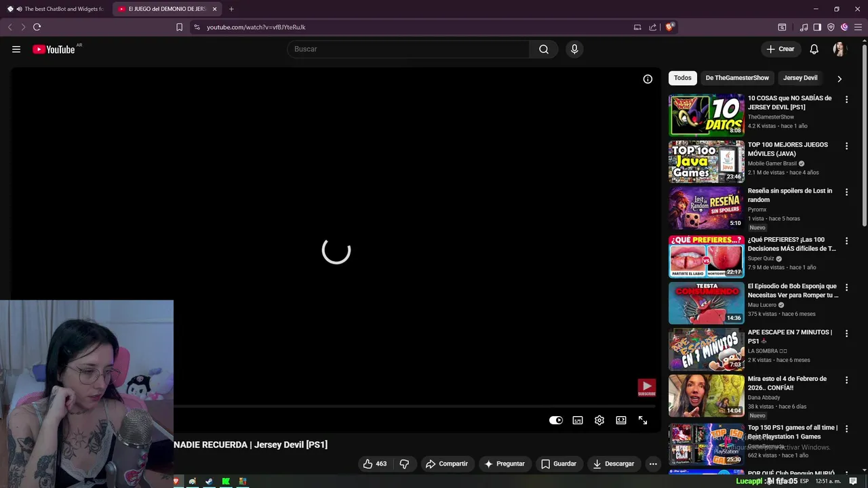Open options menu for Bob Esponja episode video
Image resolution: width=868 pixels, height=488 pixels.
coord(846,287)
